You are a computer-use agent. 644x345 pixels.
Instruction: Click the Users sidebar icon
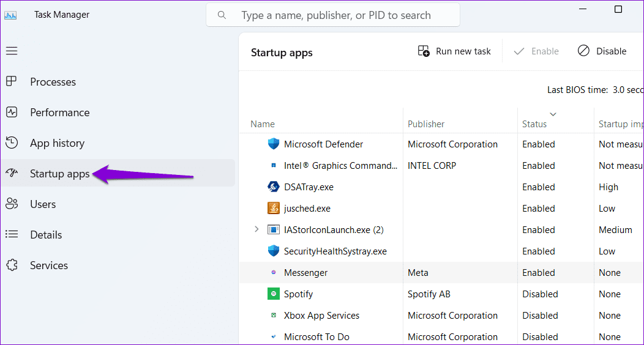click(12, 204)
